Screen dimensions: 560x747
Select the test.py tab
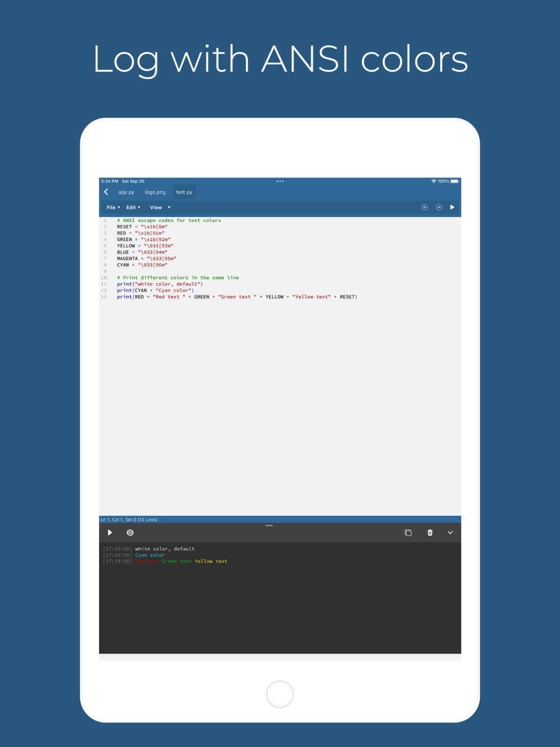pyautogui.click(x=184, y=192)
